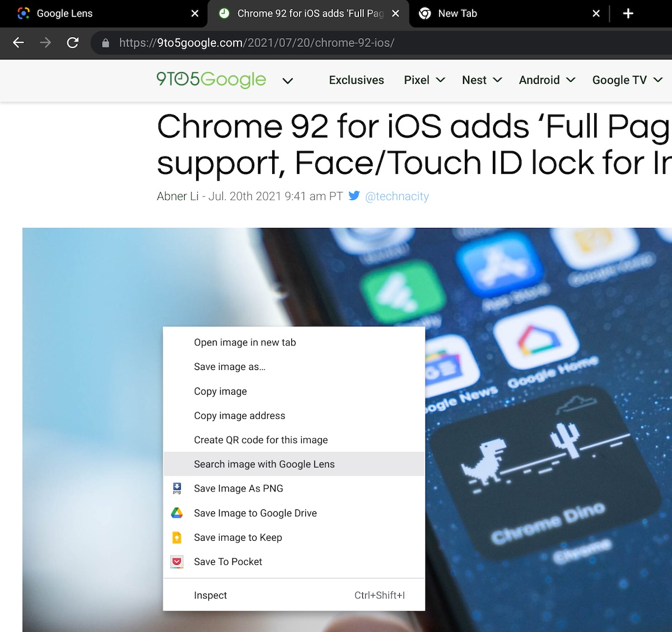Switch to the Google Lens tab
The height and width of the screenshot is (632, 672).
pyautogui.click(x=104, y=13)
